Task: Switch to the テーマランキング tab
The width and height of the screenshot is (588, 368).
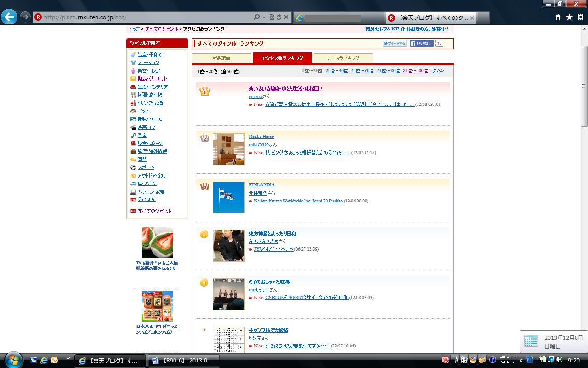Action: click(x=343, y=58)
